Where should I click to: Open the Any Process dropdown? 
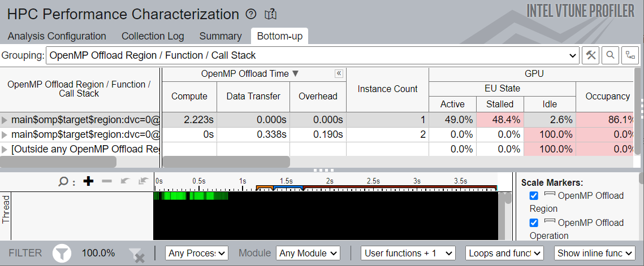(x=197, y=253)
